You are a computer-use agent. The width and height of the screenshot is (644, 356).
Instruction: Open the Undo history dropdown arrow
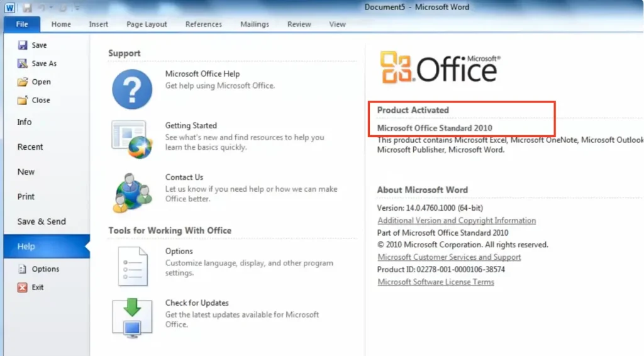(x=51, y=8)
